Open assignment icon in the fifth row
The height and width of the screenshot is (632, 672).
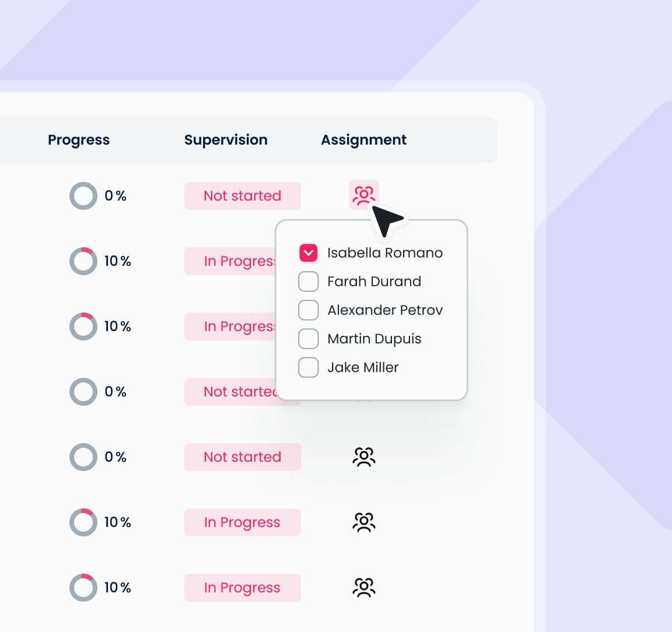tap(364, 457)
